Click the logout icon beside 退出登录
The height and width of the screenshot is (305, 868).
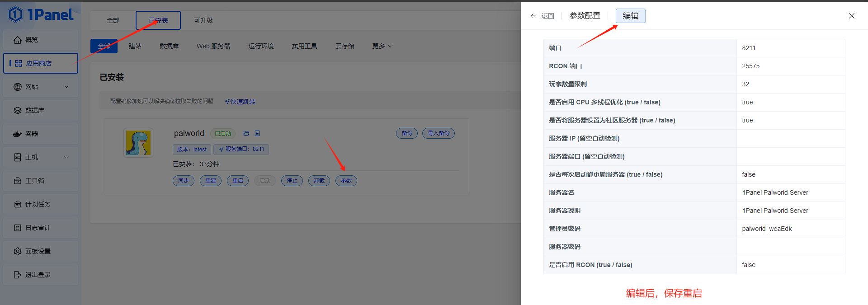[x=18, y=275]
